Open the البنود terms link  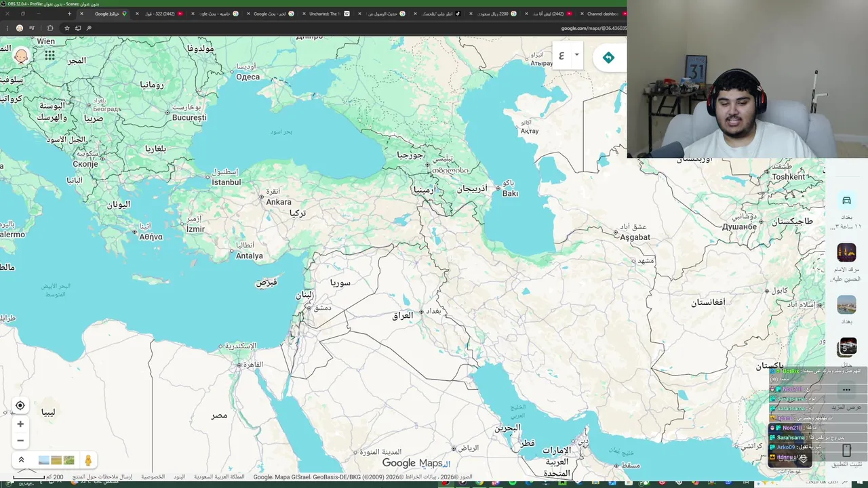[x=179, y=477]
